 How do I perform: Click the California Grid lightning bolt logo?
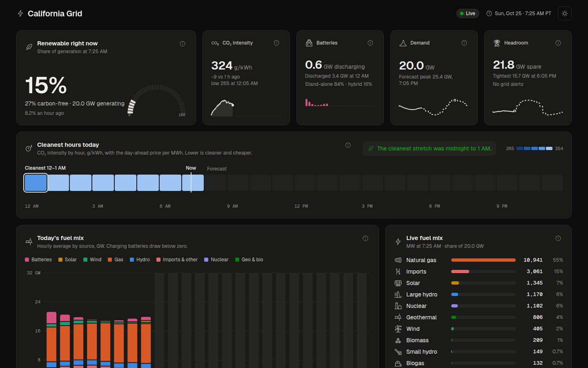pyautogui.click(x=20, y=13)
